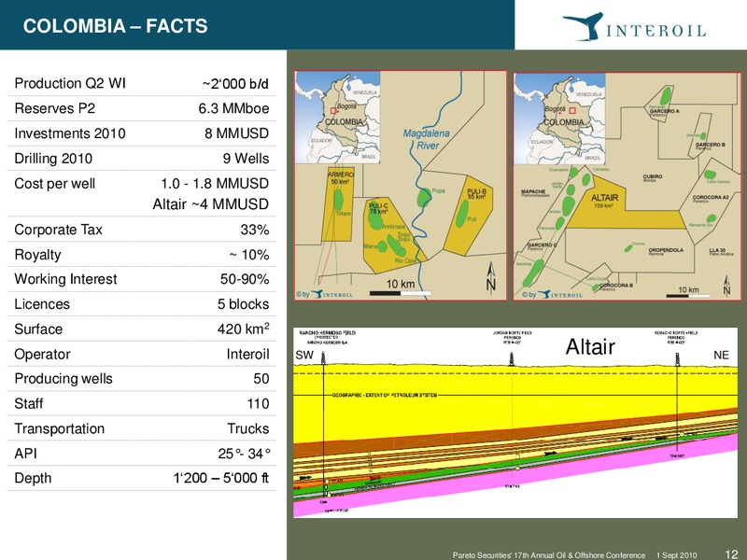
Task: Click the Staff label
Action: (29, 404)
